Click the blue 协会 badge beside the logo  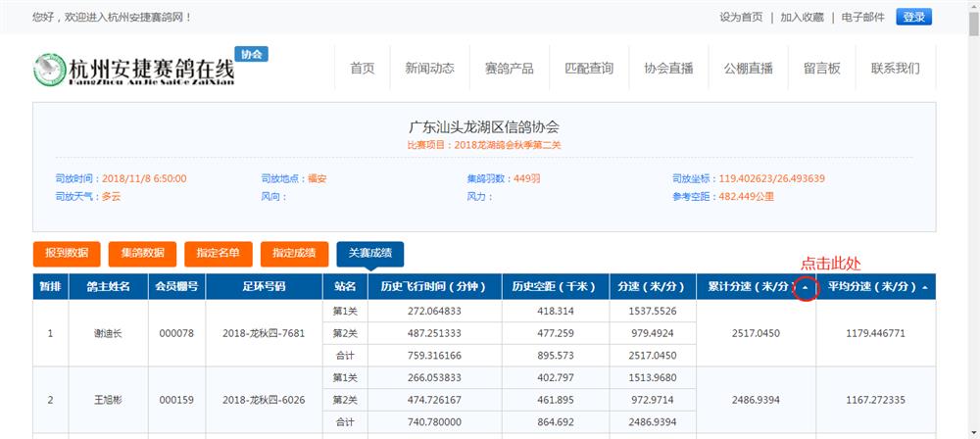click(252, 55)
